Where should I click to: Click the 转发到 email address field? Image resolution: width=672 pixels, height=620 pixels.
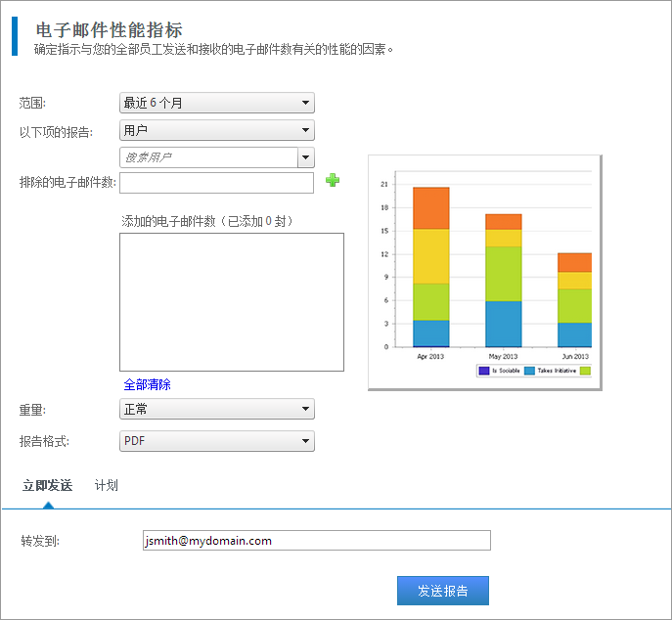click(316, 541)
